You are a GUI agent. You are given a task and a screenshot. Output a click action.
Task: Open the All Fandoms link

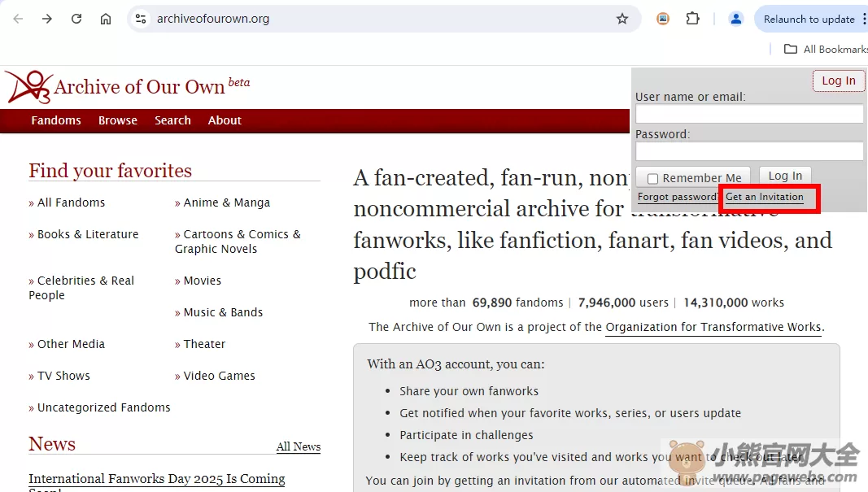coord(71,202)
